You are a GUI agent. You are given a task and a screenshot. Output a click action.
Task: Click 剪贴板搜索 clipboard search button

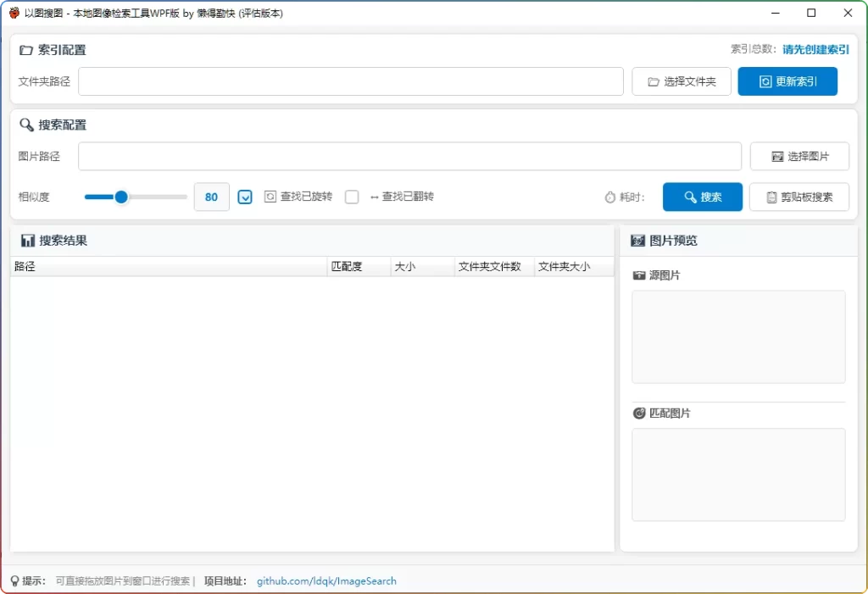[x=798, y=197]
